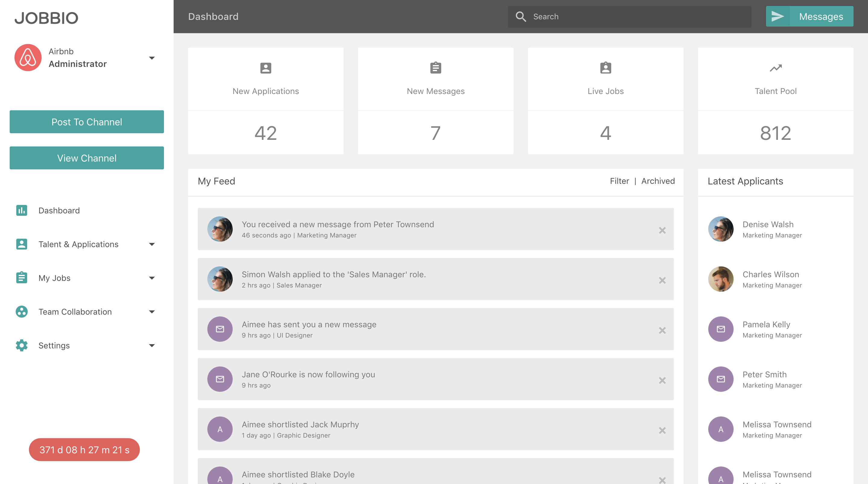Click the Filter link in My Feed
Image resolution: width=868 pixels, height=484 pixels.
coord(619,181)
